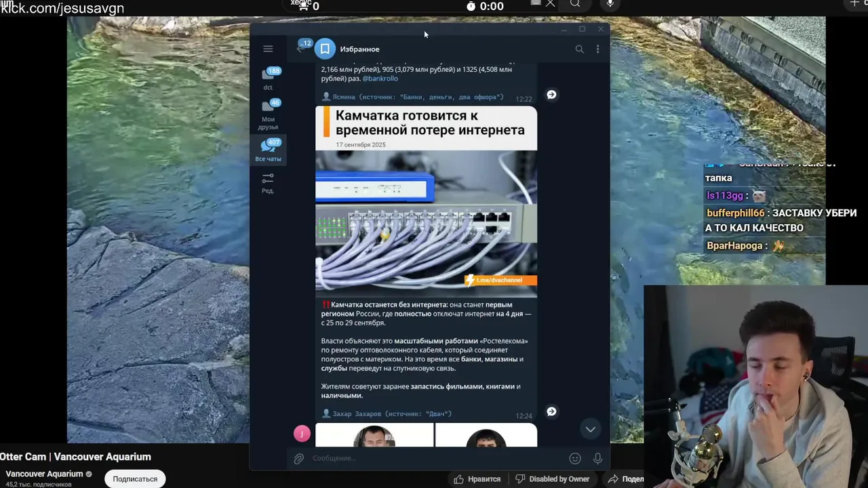Click the paragraph starting 'Жителям советуют заранее'

[420, 391]
